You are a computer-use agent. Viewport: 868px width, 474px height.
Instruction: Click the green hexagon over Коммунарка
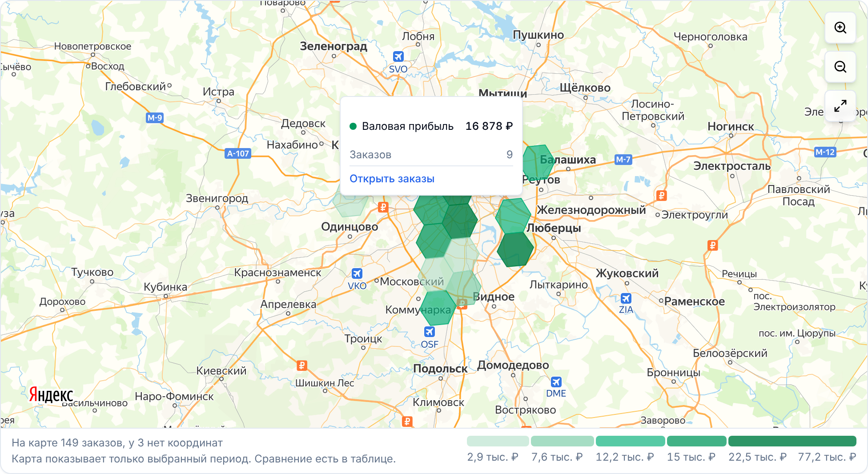(438, 308)
